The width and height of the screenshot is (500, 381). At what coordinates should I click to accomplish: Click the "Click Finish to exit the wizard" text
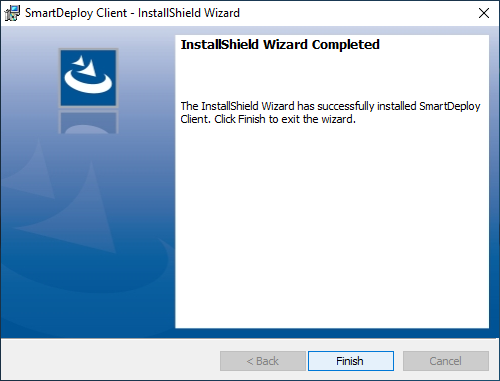point(284,119)
